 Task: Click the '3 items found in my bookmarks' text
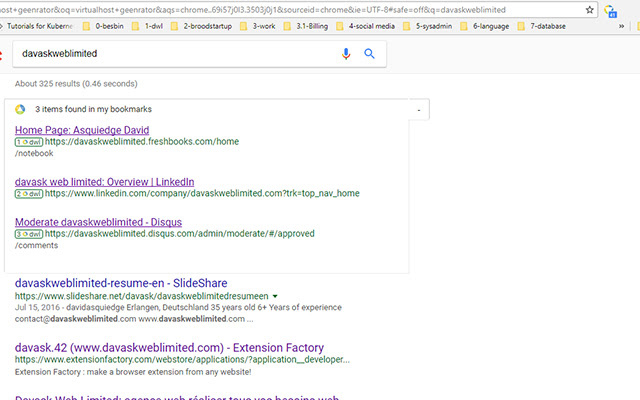[x=93, y=109]
